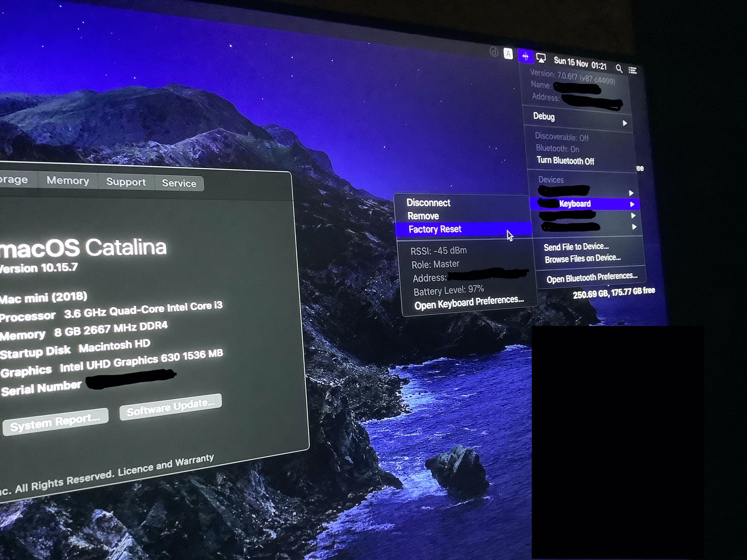Turn Bluetooth Off from the menu
The image size is (747, 560).
[x=565, y=161]
